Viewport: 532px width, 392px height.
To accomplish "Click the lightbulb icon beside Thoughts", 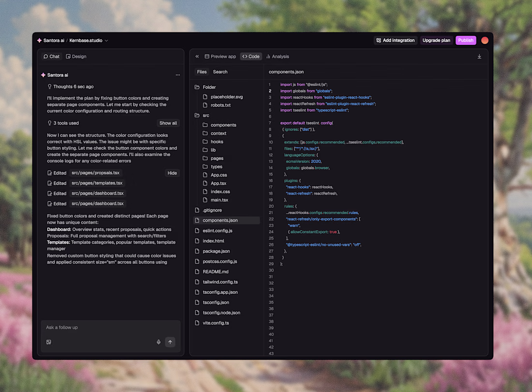I will (49, 87).
